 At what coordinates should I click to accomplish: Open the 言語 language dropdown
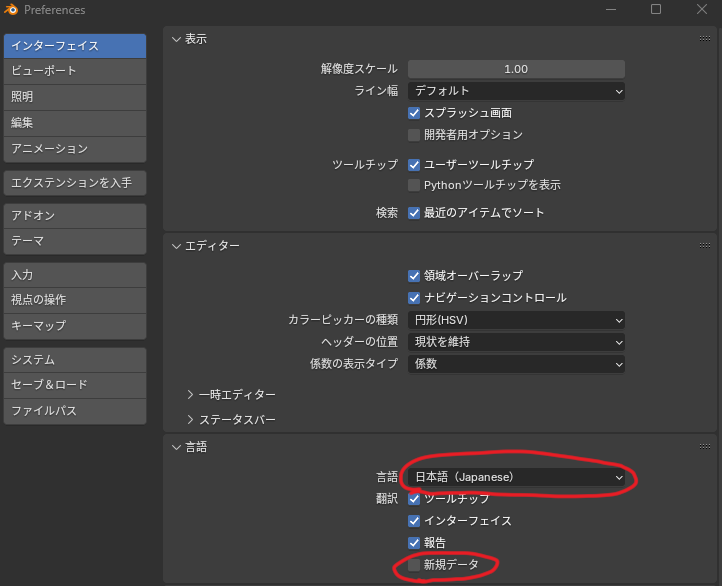(x=516, y=477)
